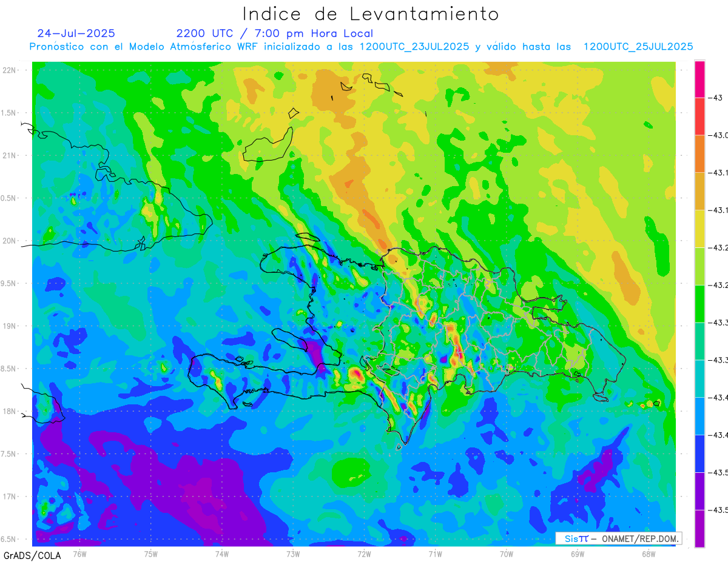This screenshot has width=728, height=562.
Task: Pick the bright yellow swatch on the color bar
Action: point(699,229)
